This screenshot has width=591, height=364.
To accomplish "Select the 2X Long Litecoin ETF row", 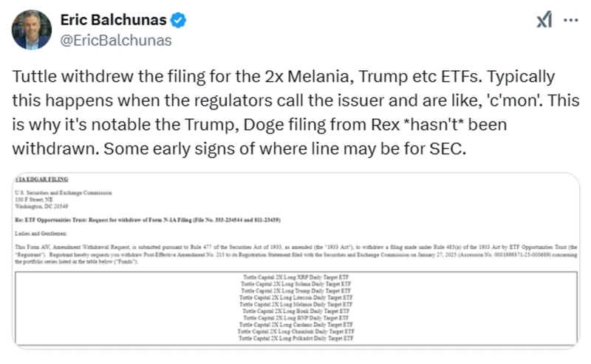I will (296, 297).
